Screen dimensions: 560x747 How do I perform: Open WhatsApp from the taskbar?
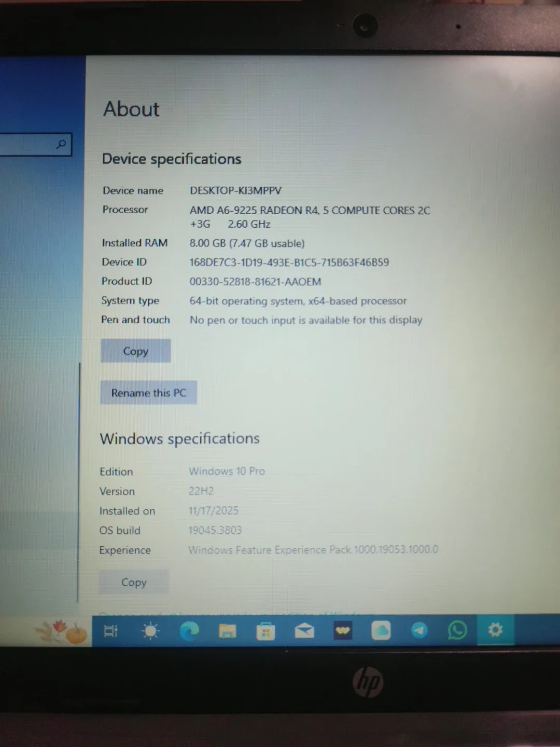457,630
